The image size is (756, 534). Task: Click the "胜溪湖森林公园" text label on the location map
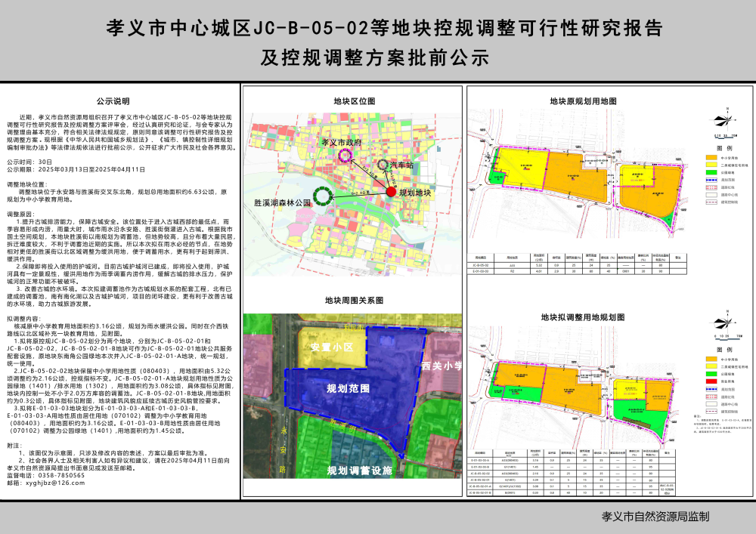pos(283,203)
